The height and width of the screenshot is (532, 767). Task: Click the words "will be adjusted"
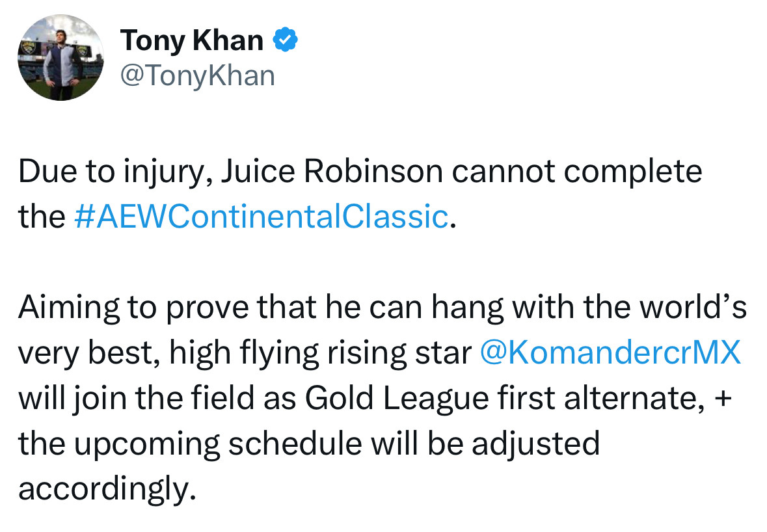click(x=485, y=444)
